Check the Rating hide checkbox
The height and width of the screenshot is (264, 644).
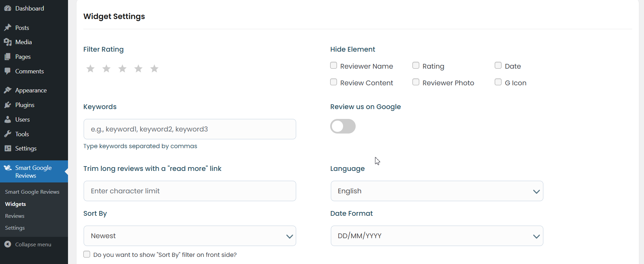coord(416,65)
